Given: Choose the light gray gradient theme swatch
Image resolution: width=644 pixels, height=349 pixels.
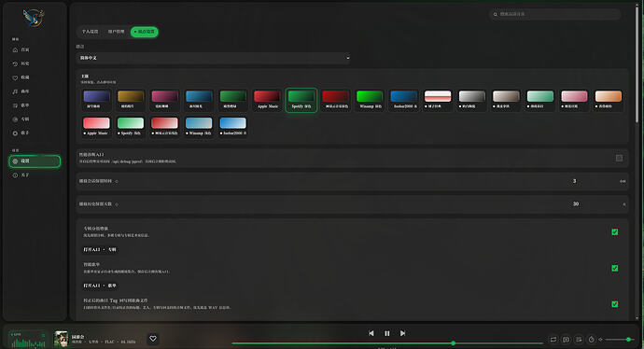Looking at the screenshot, I should [x=472, y=100].
